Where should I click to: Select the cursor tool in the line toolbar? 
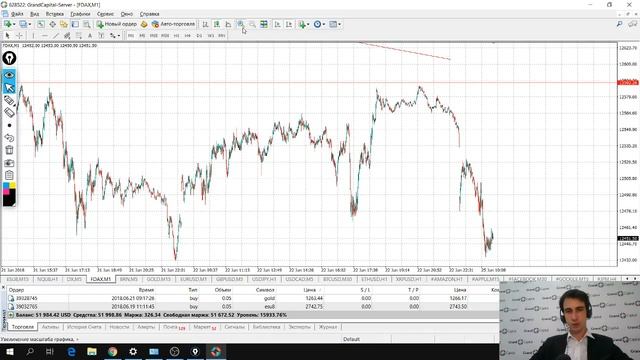pos(7,36)
